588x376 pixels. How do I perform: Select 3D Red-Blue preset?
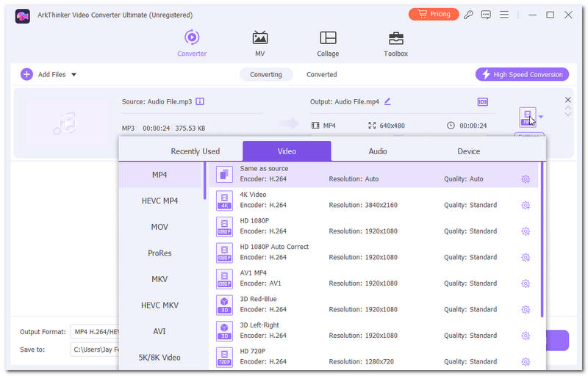coord(373,305)
